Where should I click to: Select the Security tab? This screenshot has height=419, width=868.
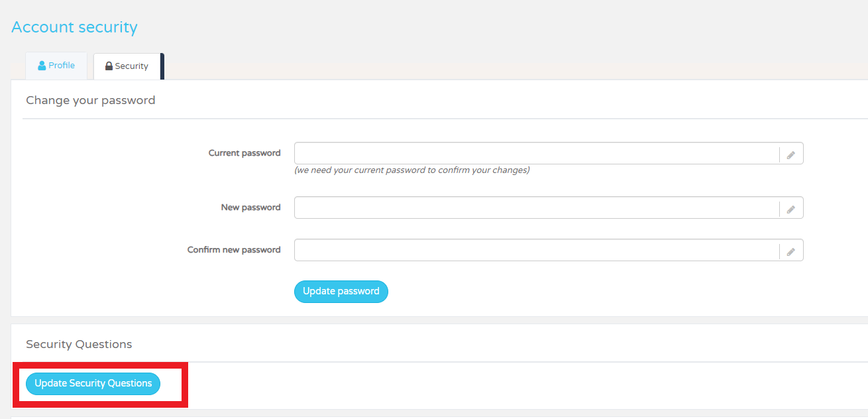(126, 66)
